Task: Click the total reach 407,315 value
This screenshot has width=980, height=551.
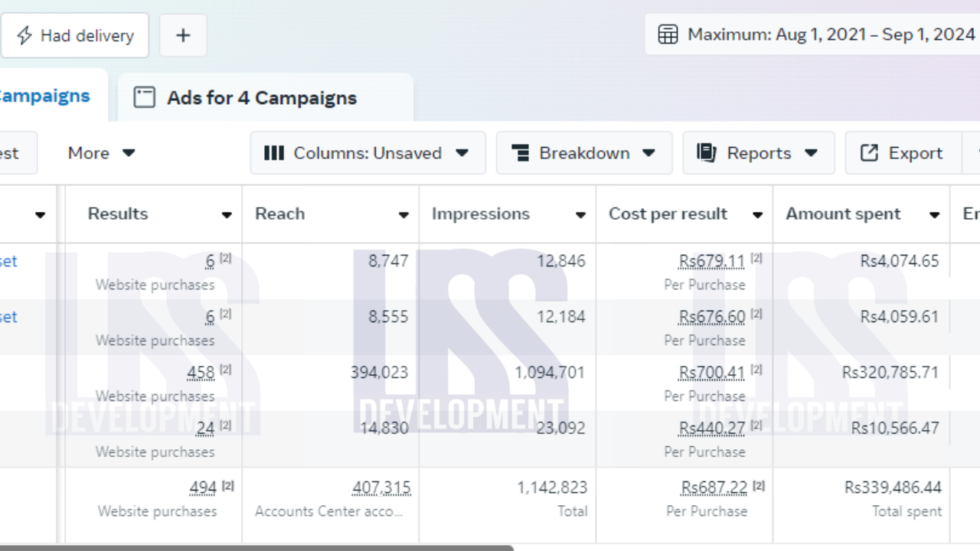Action: click(x=381, y=487)
